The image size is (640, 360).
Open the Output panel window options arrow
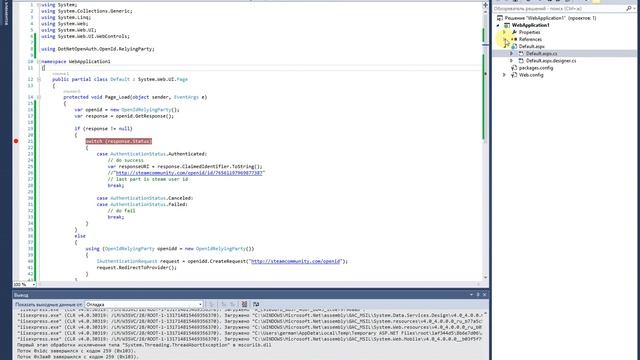point(471,295)
